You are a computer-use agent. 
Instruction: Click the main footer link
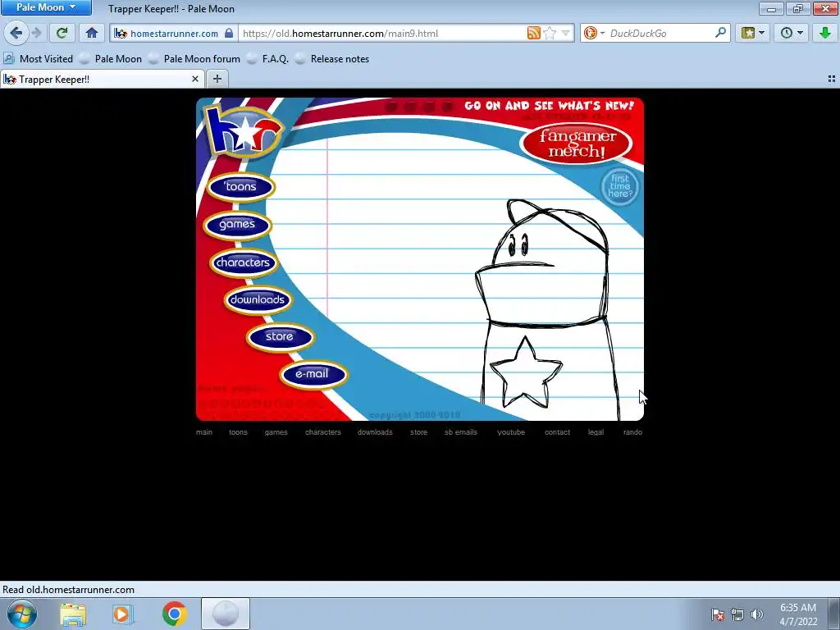pos(204,432)
